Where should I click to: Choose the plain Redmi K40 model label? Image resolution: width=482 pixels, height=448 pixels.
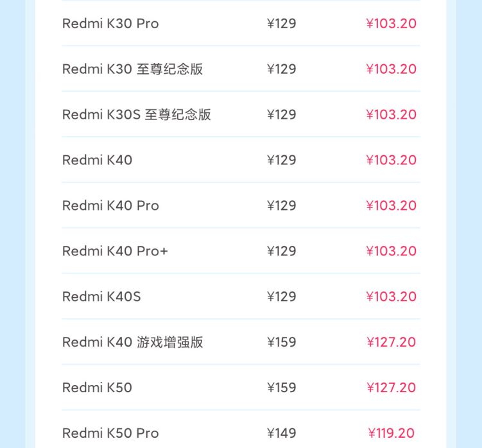(x=97, y=160)
